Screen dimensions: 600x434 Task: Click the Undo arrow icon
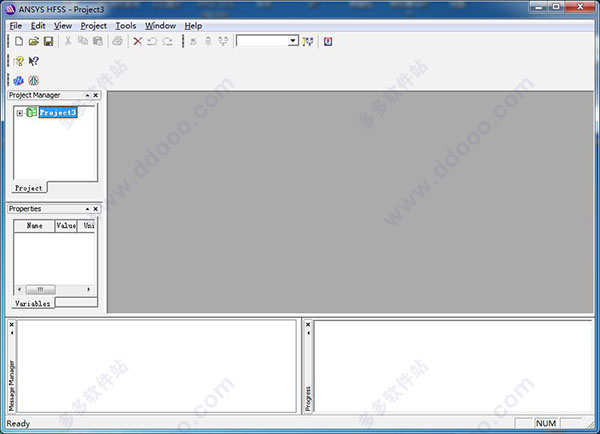click(152, 41)
